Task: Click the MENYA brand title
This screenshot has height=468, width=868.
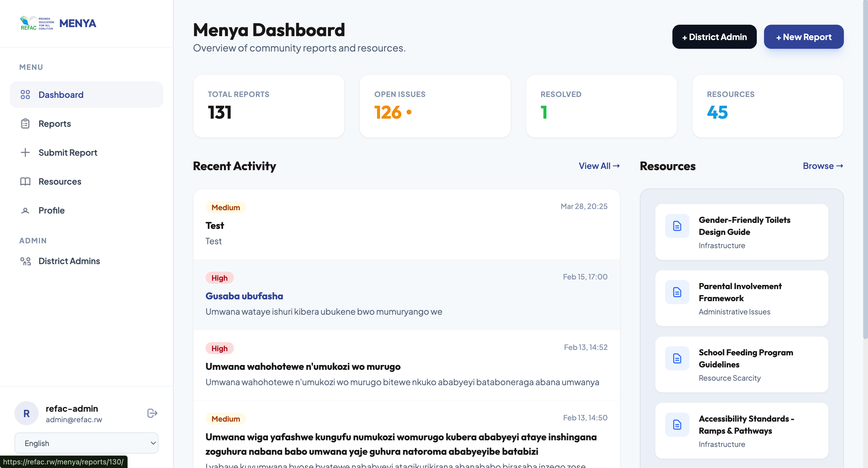Action: pos(78,23)
